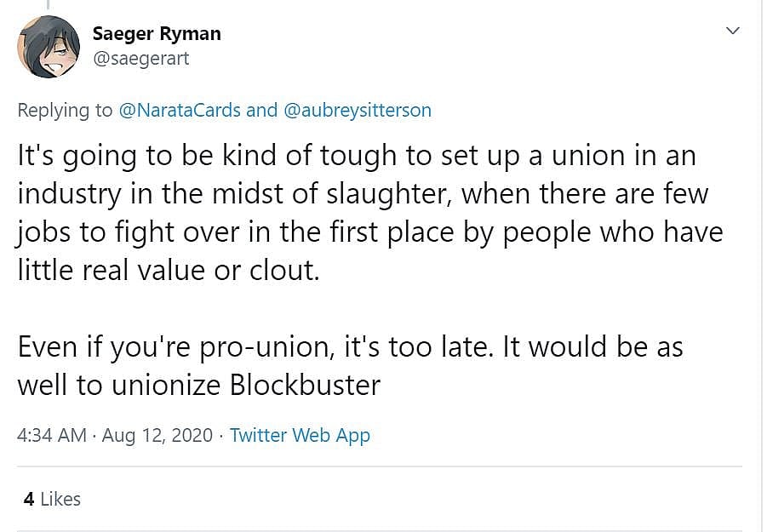Click the word 'Blockbuster' in the tweet
The image size is (767, 532).
(305, 386)
